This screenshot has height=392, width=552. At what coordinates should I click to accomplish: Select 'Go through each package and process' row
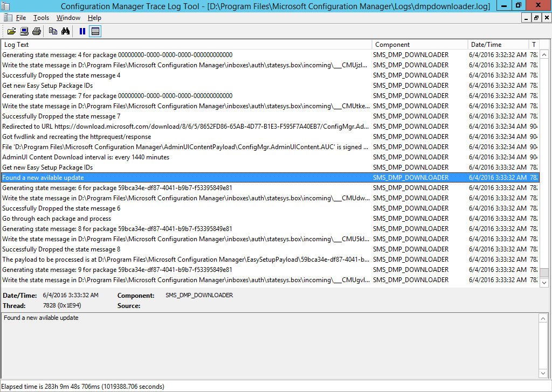coord(270,218)
